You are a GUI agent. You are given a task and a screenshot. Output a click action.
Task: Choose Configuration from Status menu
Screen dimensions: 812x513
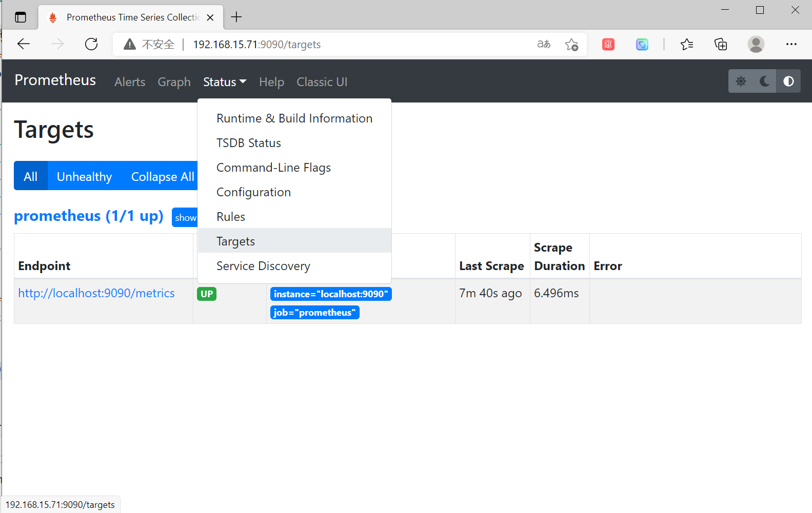(294, 192)
